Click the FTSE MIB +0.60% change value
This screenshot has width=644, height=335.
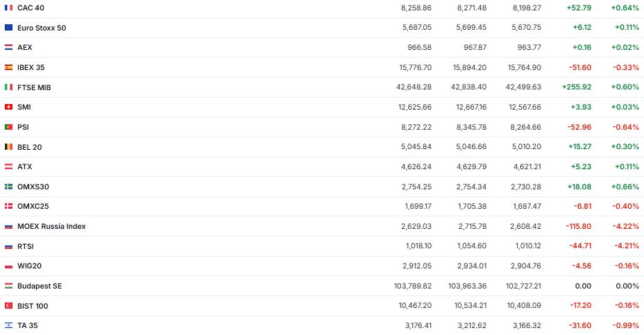[625, 87]
